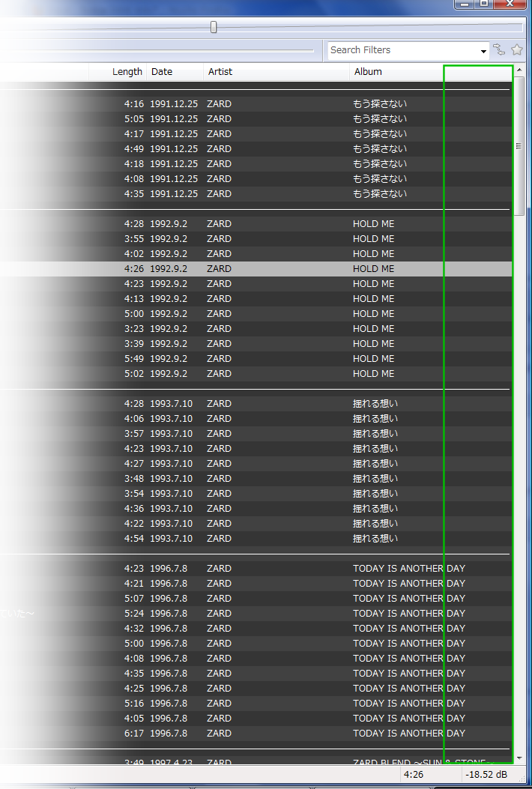Select the 4:54 track of 揺れる想い
This screenshot has width=532, height=789.
tap(256, 539)
